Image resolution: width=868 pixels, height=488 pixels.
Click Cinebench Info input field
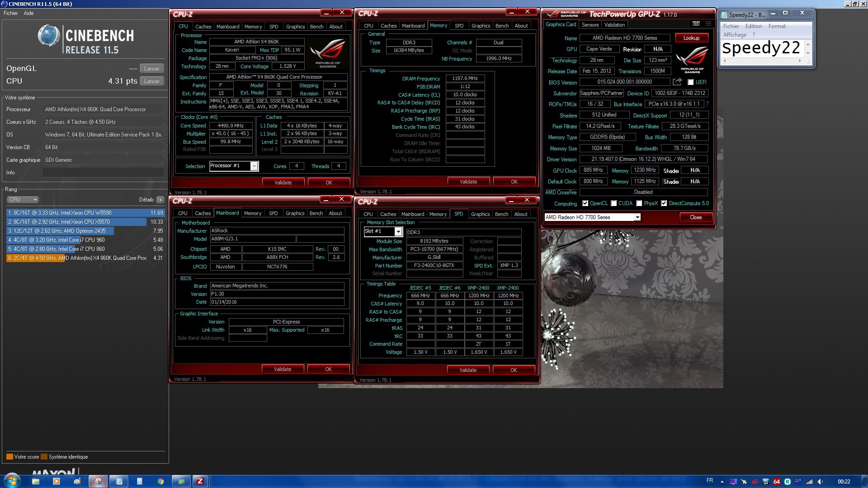103,173
